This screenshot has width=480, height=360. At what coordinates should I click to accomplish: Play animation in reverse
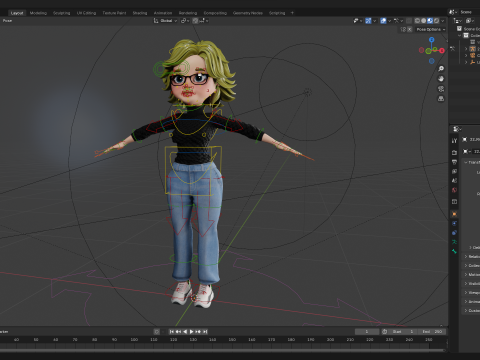click(185, 332)
